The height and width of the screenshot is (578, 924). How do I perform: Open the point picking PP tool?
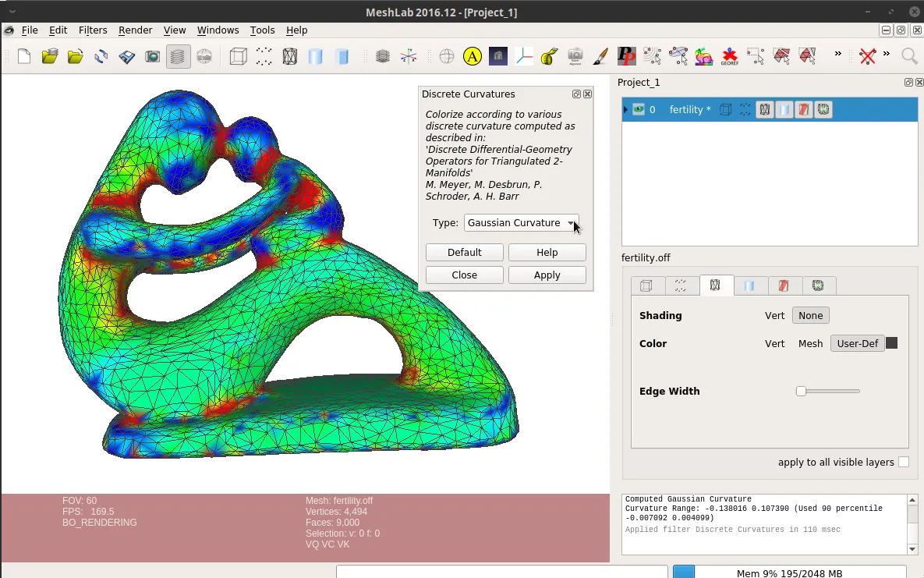coord(626,57)
